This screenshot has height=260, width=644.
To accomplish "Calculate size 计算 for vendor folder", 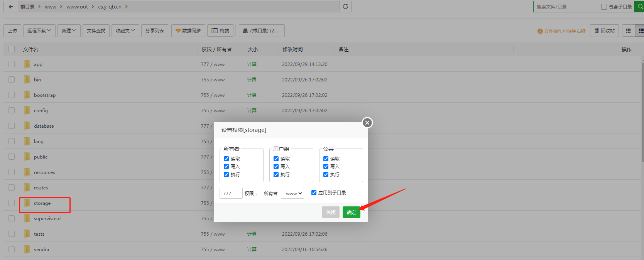I will tap(252, 249).
